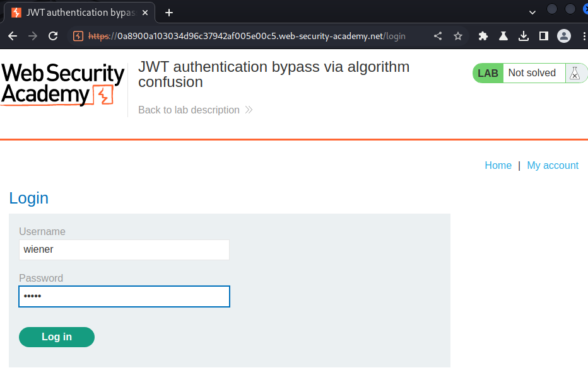588x368 pixels.
Task: Open the Extensions puzzle icon
Action: pyautogui.click(x=483, y=36)
